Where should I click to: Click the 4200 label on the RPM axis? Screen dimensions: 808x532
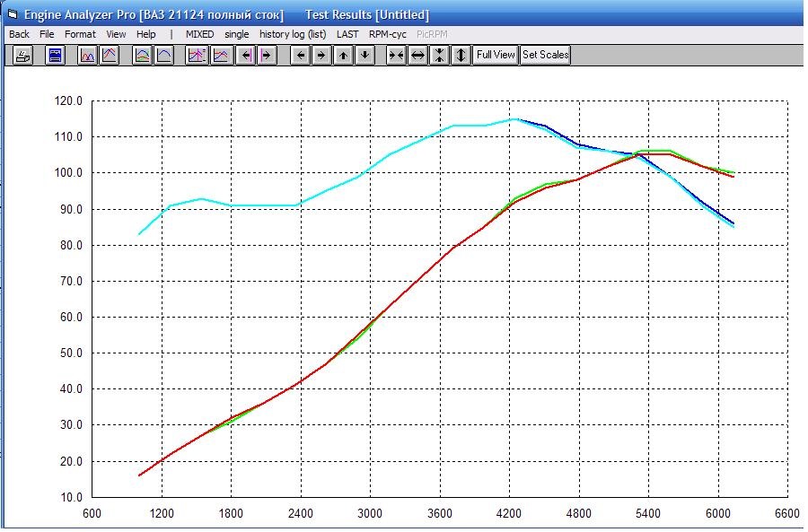(509, 514)
